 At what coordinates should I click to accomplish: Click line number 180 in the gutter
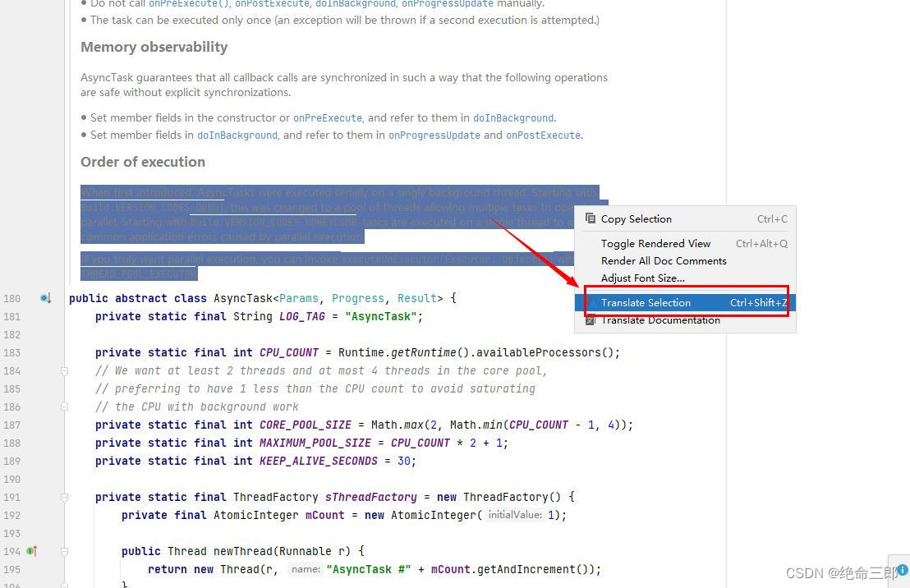pos(11,298)
